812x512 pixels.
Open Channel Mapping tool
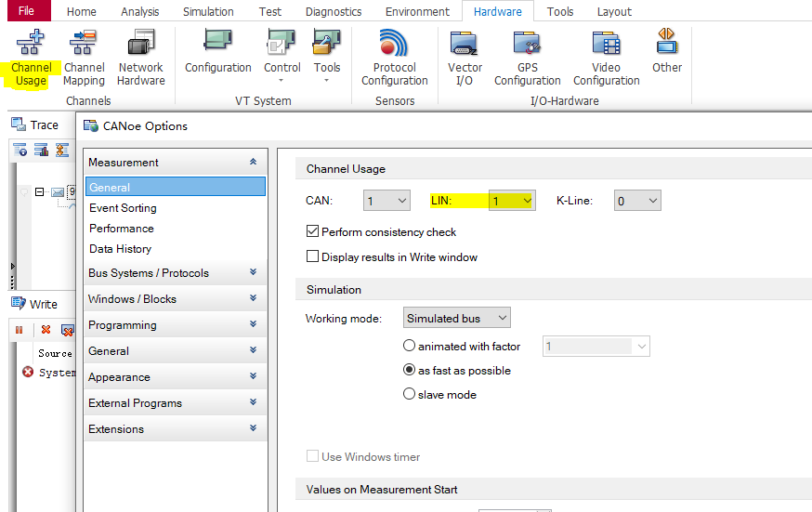click(84, 58)
